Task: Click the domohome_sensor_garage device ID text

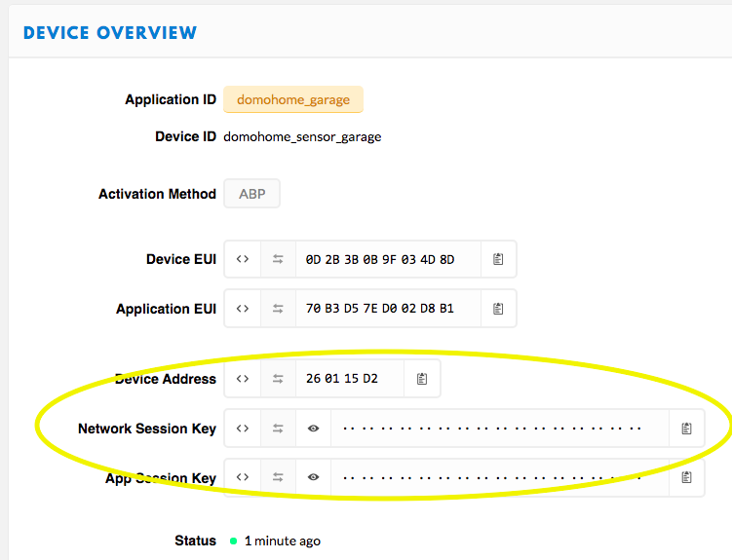Action: coord(302,137)
